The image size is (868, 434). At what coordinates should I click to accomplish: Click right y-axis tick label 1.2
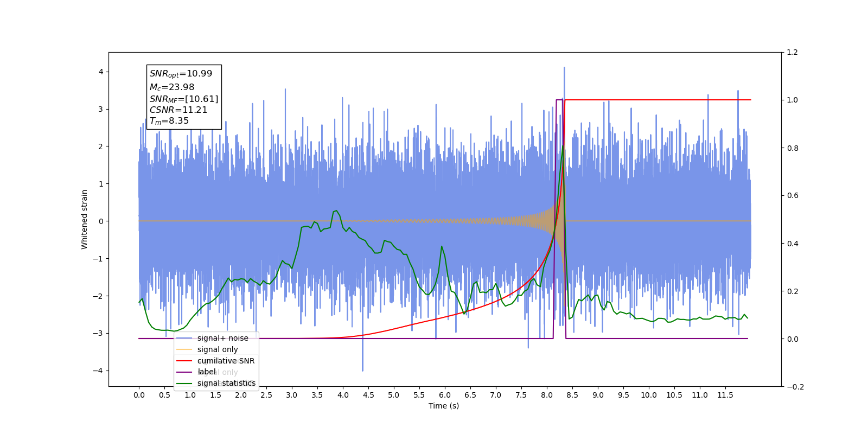792,52
